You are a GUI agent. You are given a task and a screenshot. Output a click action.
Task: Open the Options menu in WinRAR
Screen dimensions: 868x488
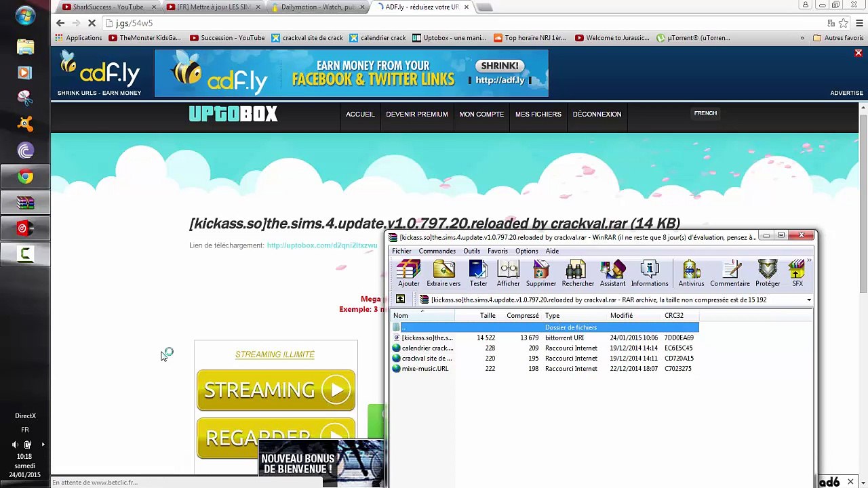(526, 251)
